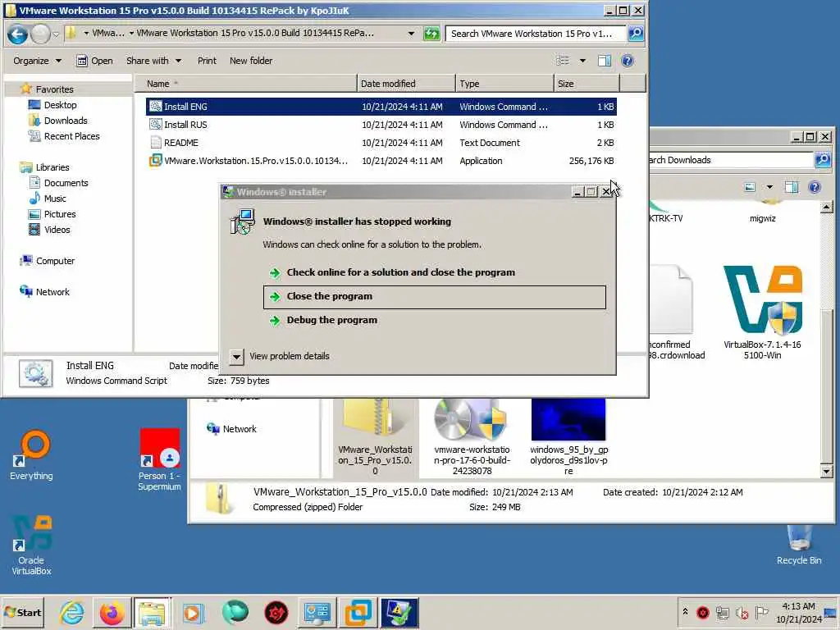Open address bar history dropdown
Viewport: 840px width, 630px height.
[411, 33]
